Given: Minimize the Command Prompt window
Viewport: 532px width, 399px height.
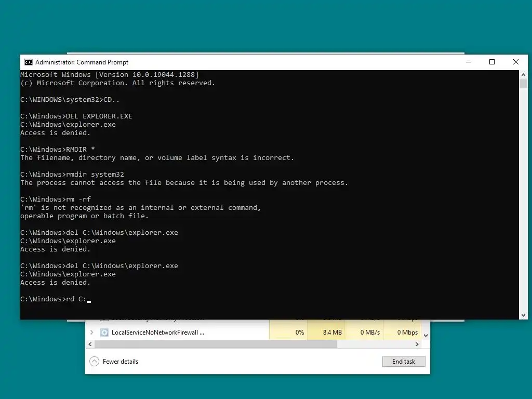Looking at the screenshot, I should 469,62.
